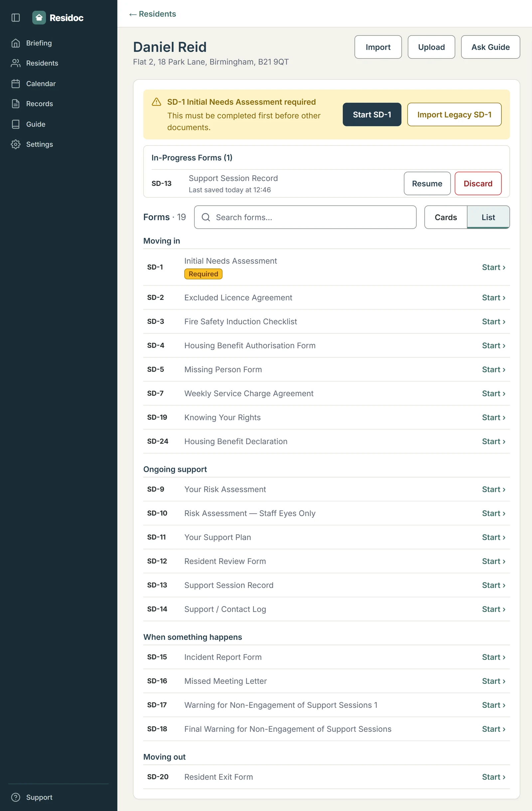
Task: Discard the in-progress SD-13 form
Action: coord(478,183)
